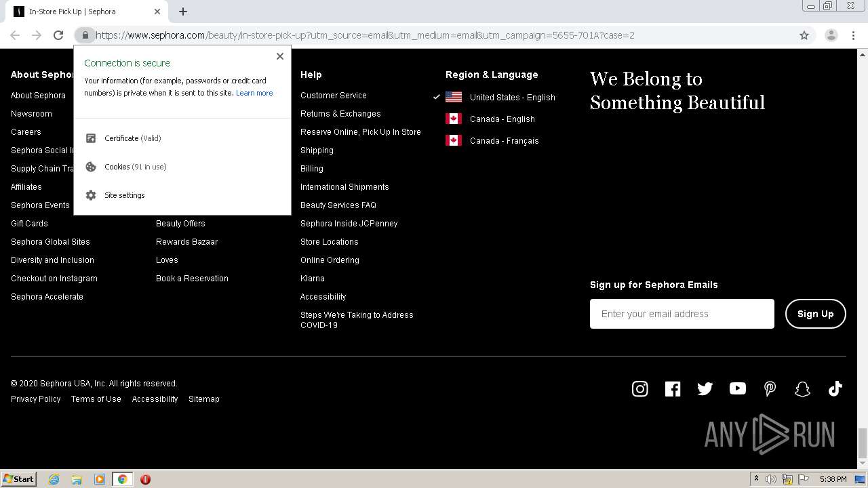Open Privacy Policy link
The height and width of the screenshot is (488, 868).
[36, 399]
